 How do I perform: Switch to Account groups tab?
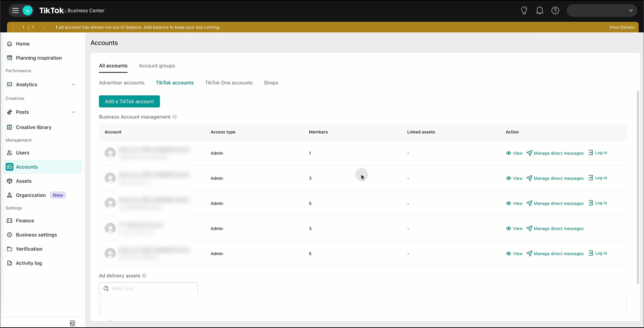[x=157, y=66]
